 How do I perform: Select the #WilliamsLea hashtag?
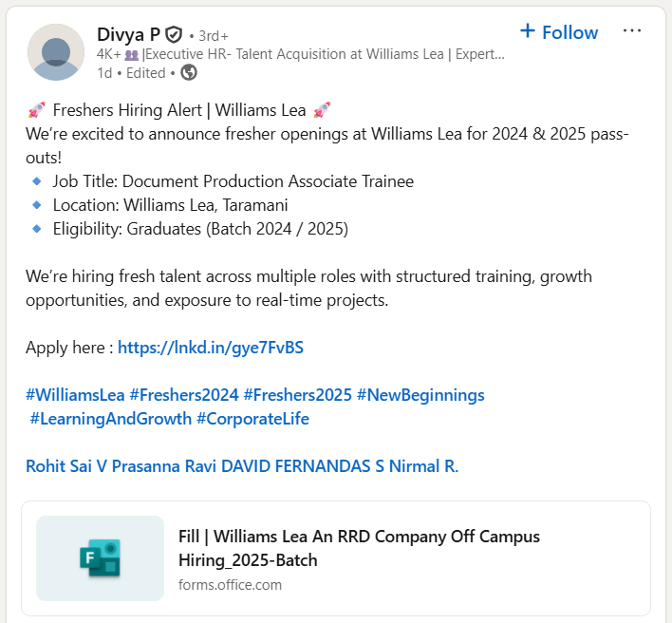click(75, 394)
